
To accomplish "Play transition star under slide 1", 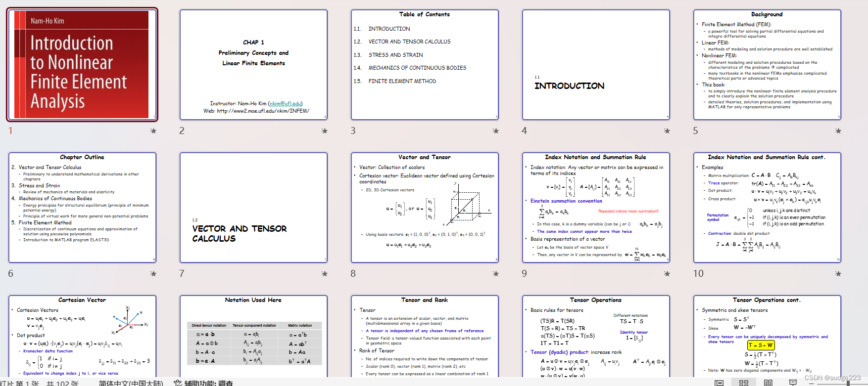I will coord(153,131).
